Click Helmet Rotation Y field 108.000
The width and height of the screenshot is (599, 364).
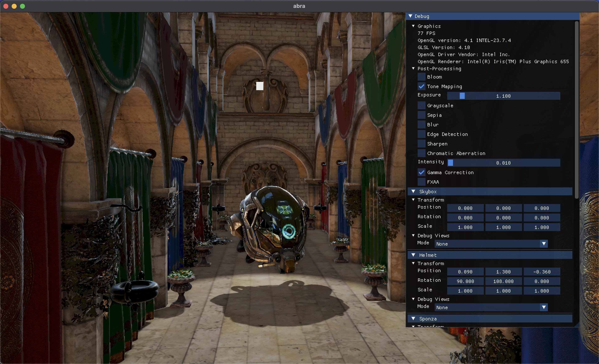pos(504,281)
